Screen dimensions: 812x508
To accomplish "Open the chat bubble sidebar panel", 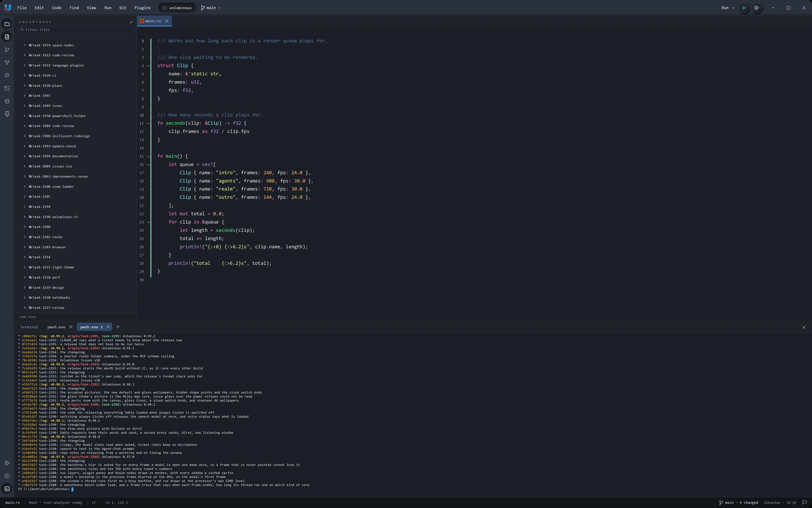I will pos(7,76).
